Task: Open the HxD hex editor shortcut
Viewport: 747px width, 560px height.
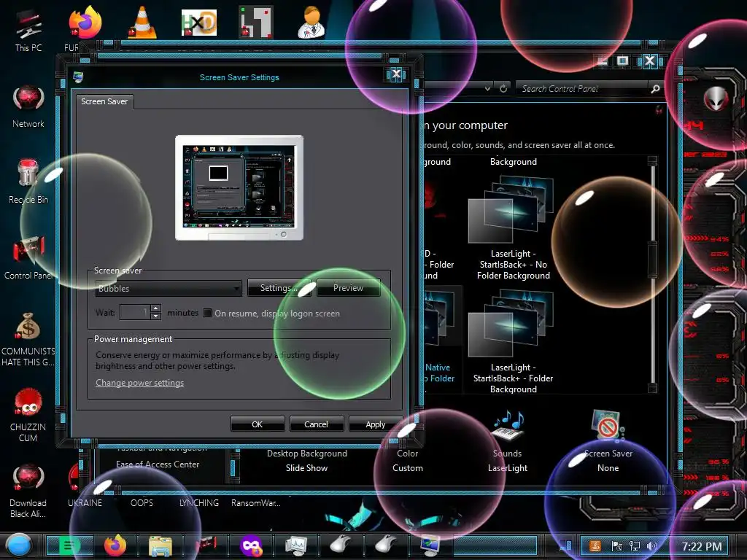Action: [x=199, y=23]
